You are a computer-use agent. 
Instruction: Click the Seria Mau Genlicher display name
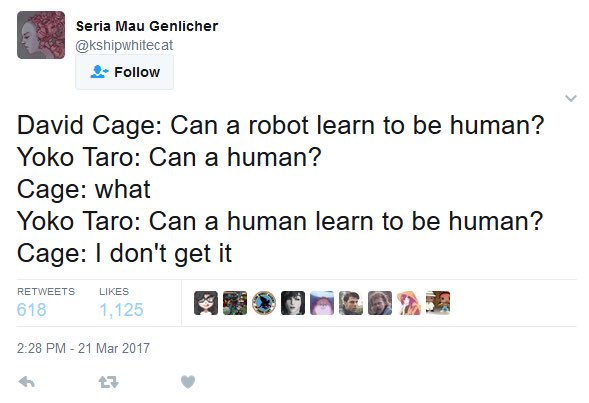tap(147, 26)
